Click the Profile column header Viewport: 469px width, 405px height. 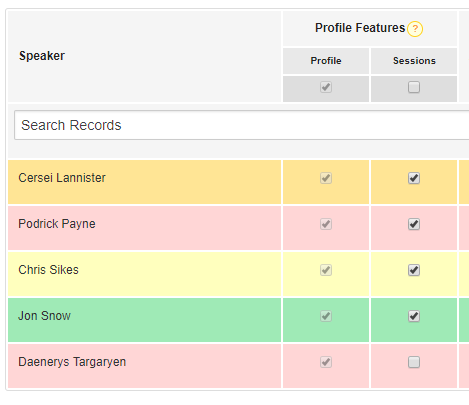[x=326, y=61]
